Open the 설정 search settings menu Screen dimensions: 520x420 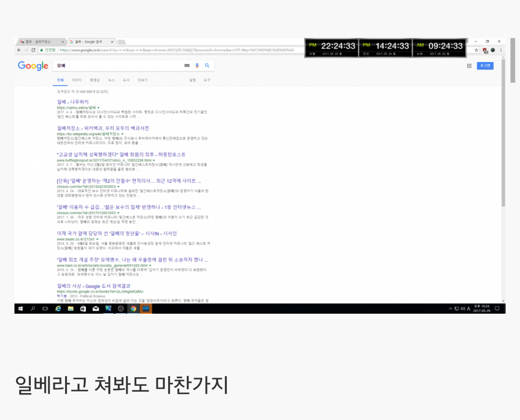click(192, 80)
